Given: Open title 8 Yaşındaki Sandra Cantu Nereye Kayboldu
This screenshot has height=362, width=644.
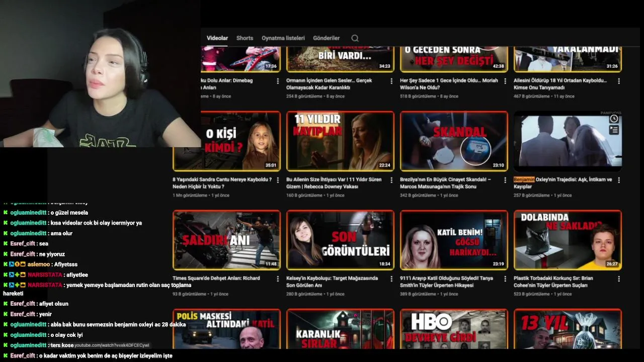Looking at the screenshot, I should click(x=222, y=183).
